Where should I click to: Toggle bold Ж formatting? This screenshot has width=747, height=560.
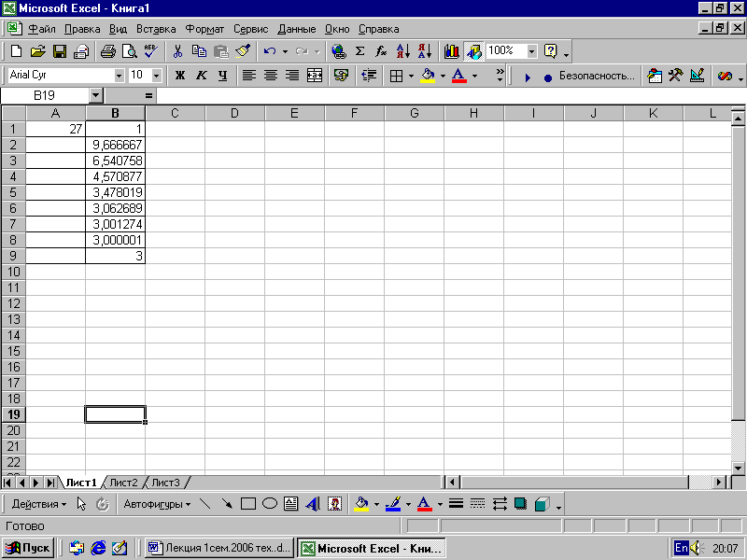point(180,76)
